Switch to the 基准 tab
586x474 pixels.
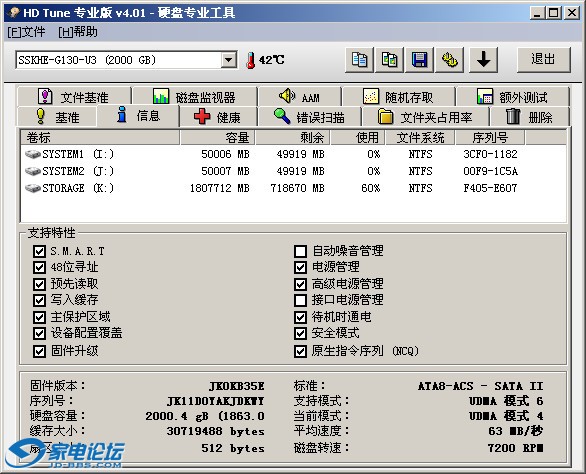(58, 117)
